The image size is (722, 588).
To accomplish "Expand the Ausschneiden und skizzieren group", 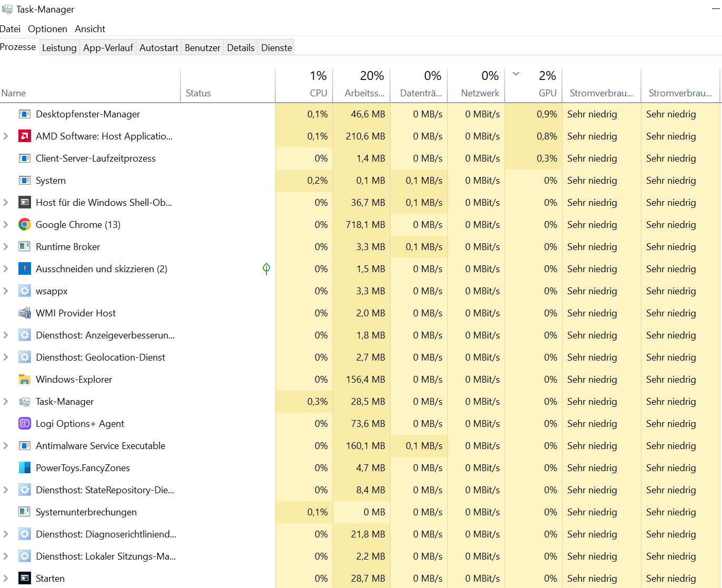I will (x=5, y=268).
